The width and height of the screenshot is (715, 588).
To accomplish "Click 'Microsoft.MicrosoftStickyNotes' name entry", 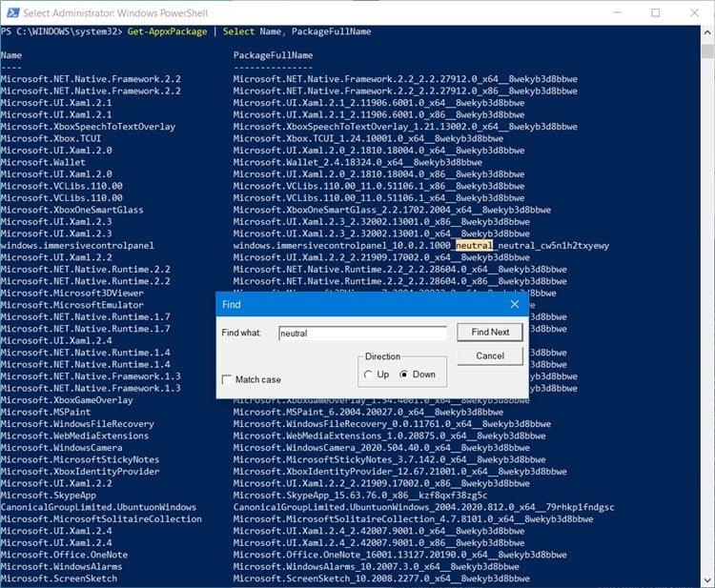I will pos(80,459).
